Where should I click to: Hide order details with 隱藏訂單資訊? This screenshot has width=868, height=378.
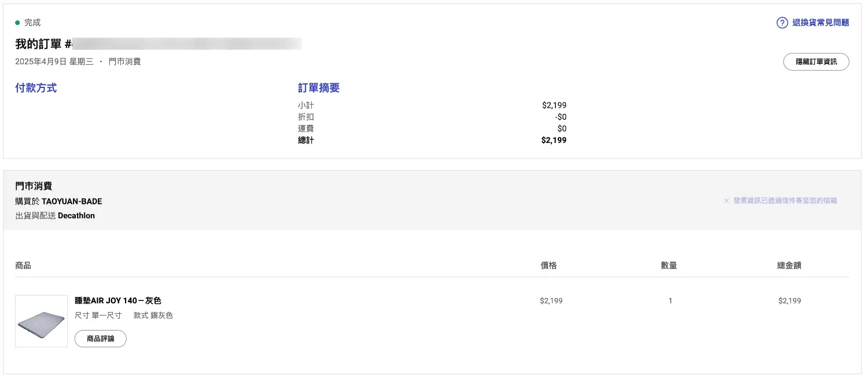[816, 62]
